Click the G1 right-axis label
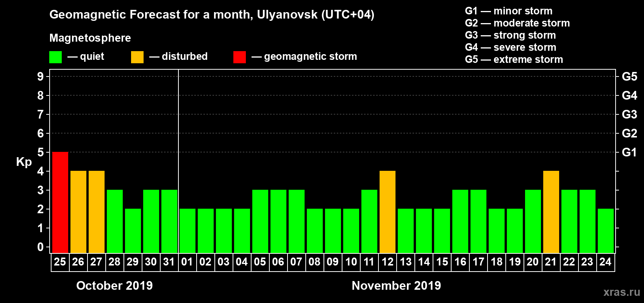 pos(630,152)
